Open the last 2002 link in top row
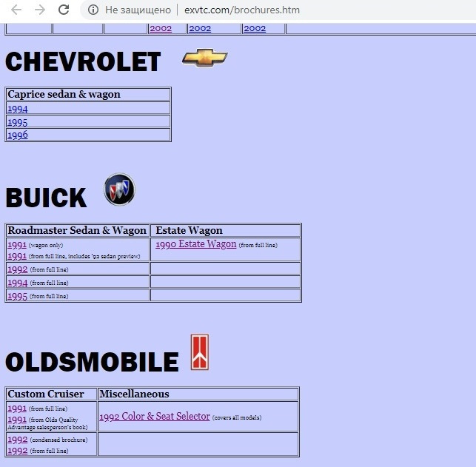Image resolution: width=476 pixels, height=467 pixels. coord(255,29)
